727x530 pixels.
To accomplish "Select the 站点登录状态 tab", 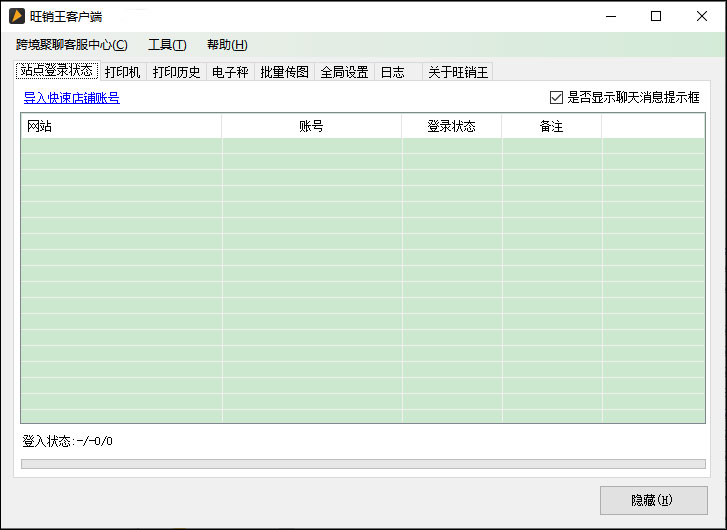I will pyautogui.click(x=57, y=70).
